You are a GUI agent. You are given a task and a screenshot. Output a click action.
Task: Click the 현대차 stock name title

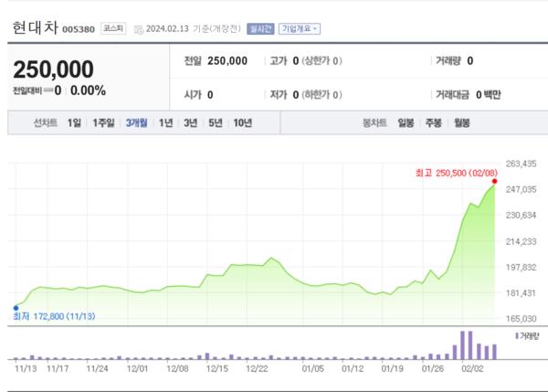[34, 28]
